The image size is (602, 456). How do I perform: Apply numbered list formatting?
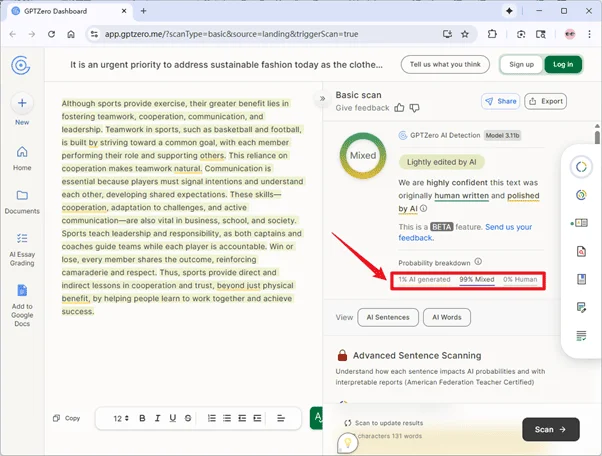(212, 418)
